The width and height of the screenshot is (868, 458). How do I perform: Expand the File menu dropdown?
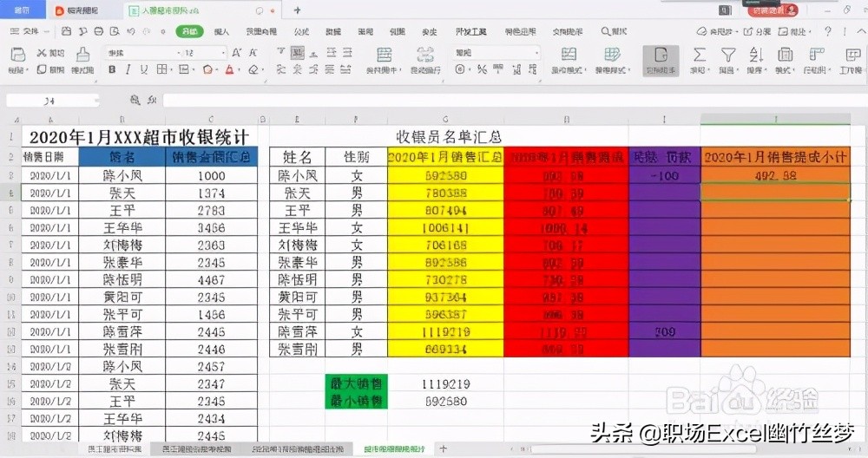[x=47, y=31]
